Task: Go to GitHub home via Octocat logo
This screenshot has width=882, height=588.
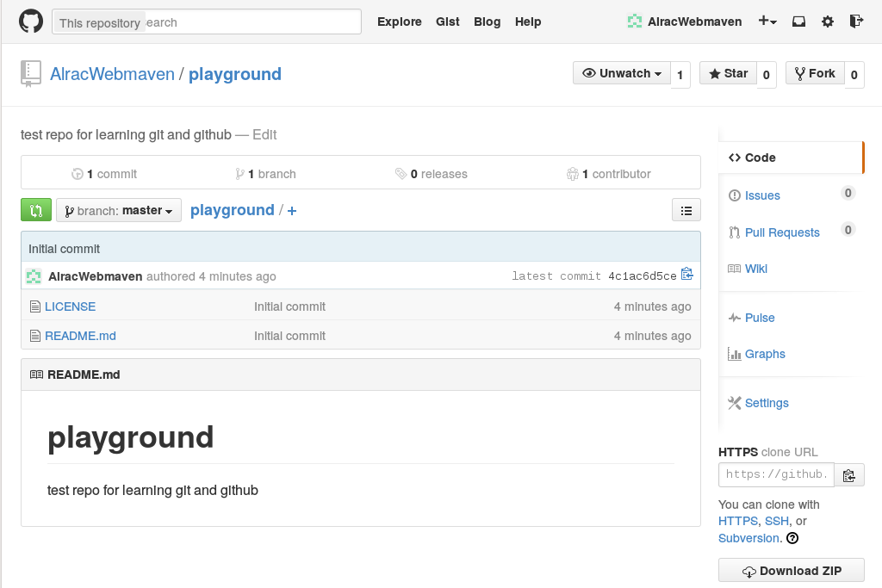Action: click(31, 22)
